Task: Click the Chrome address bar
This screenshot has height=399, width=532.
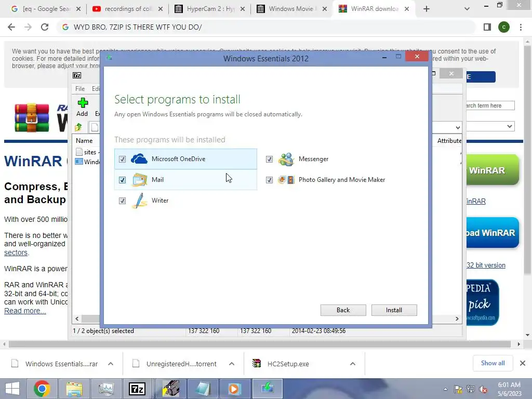Action: (x=266, y=27)
